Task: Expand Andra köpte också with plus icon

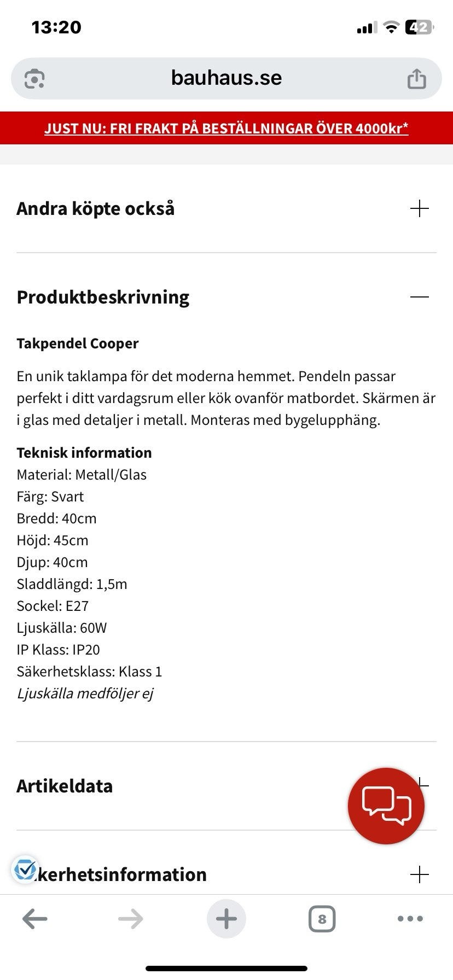Action: (419, 208)
